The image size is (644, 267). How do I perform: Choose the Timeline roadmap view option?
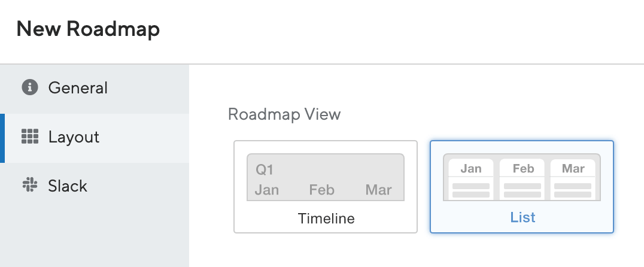[x=325, y=187]
